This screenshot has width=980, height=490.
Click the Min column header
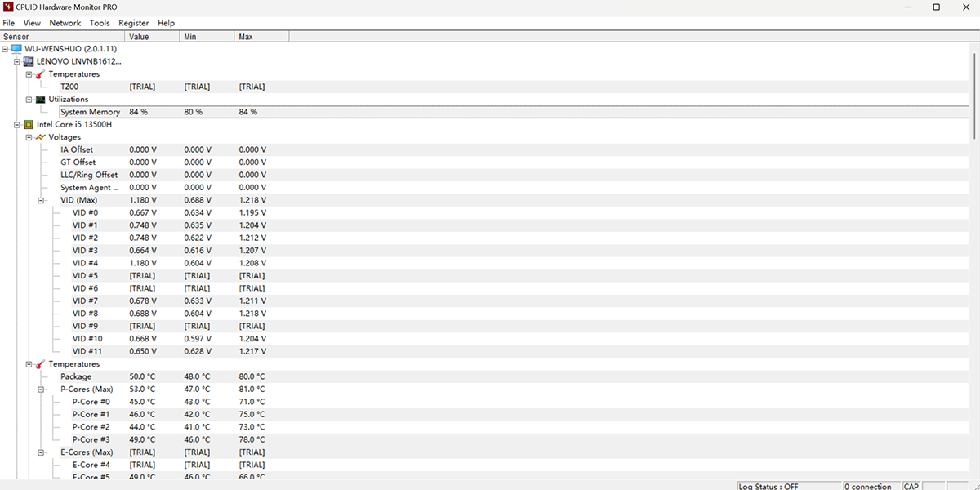pos(207,37)
